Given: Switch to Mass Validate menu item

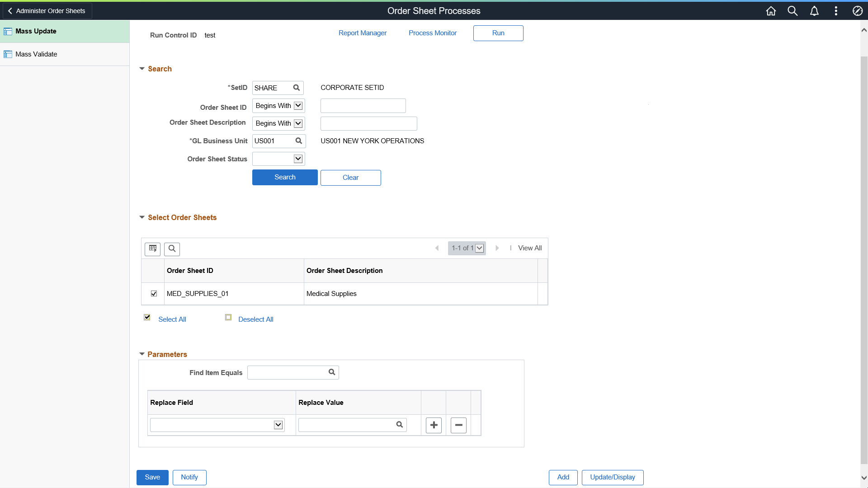Looking at the screenshot, I should [x=36, y=54].
